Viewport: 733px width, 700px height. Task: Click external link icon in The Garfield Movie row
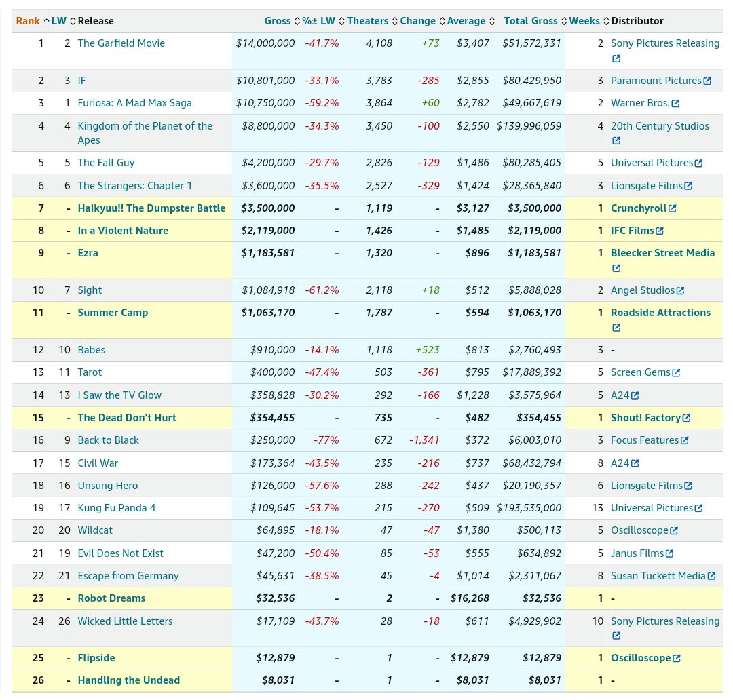(x=616, y=58)
